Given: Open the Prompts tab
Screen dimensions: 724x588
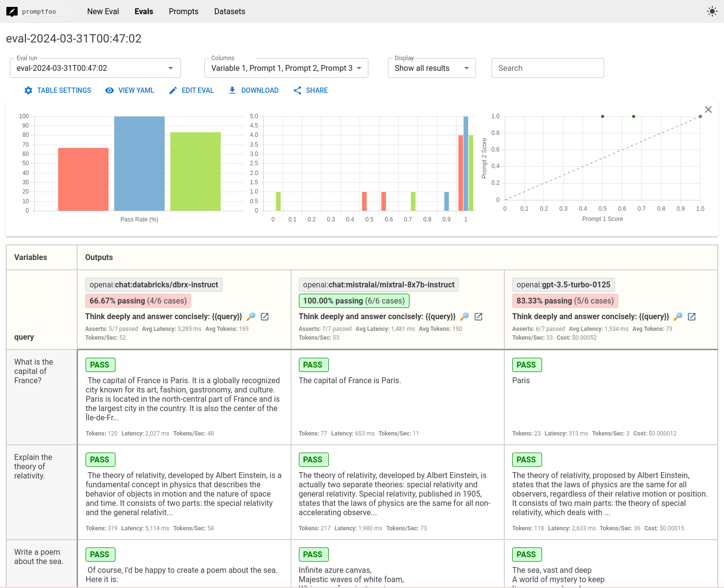Looking at the screenshot, I should 183,11.
